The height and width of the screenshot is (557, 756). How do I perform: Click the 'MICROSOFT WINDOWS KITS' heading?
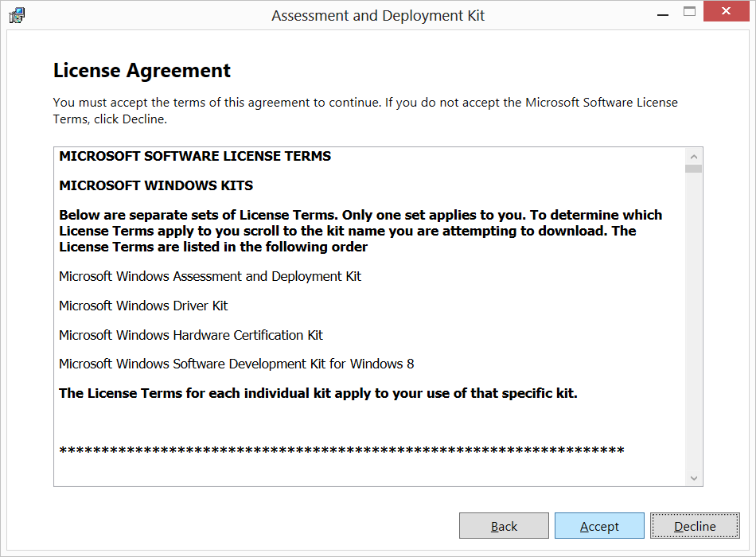156,185
